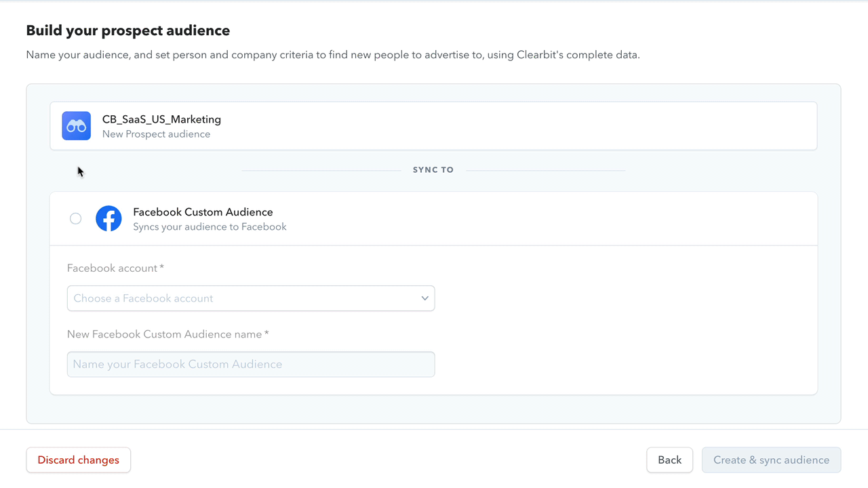
Task: Click Create & sync audience button
Action: 771,460
